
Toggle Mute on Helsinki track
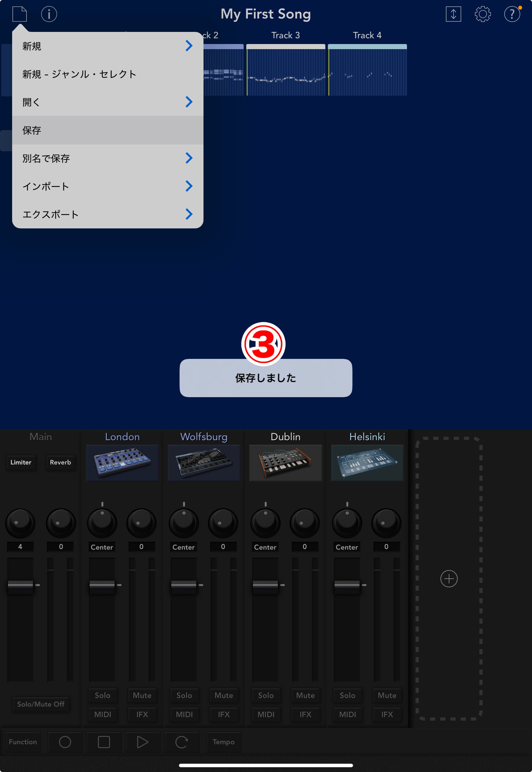click(x=387, y=695)
